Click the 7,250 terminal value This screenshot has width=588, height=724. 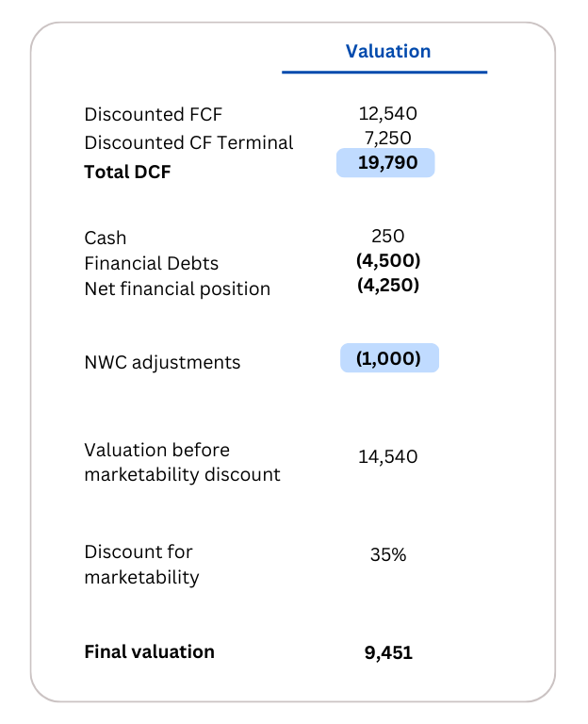pyautogui.click(x=387, y=139)
